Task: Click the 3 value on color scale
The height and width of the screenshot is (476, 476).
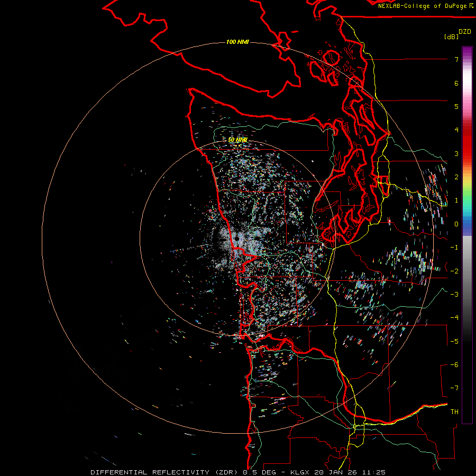Action: tap(456, 153)
